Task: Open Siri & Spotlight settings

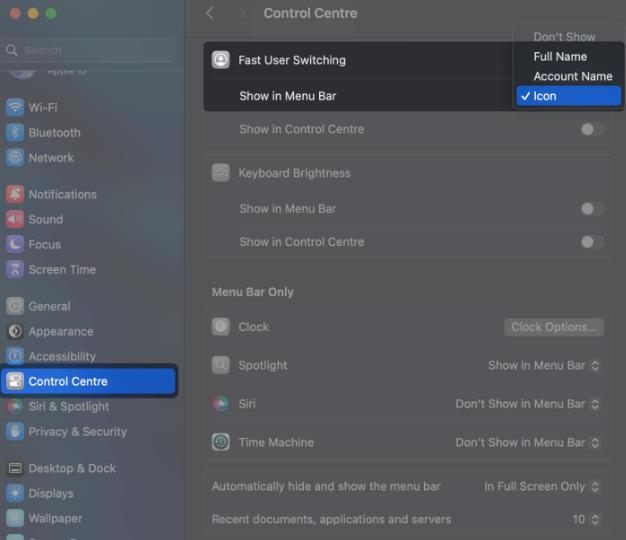Action: [69, 407]
